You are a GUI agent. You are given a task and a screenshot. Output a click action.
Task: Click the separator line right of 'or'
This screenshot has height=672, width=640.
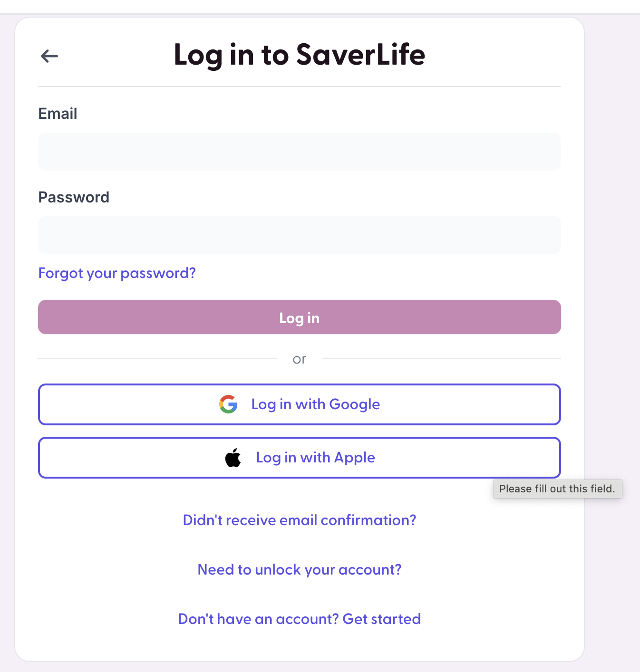[x=441, y=359]
